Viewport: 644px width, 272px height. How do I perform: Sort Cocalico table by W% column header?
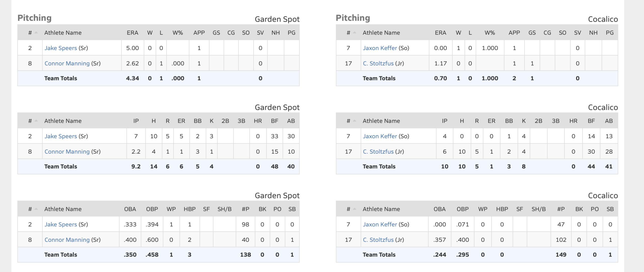pyautogui.click(x=490, y=33)
